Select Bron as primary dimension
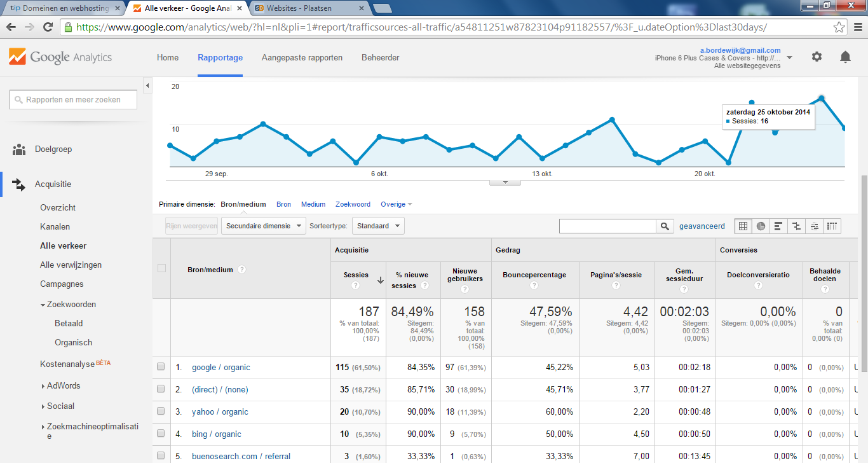This screenshot has width=868, height=463. 283,204
